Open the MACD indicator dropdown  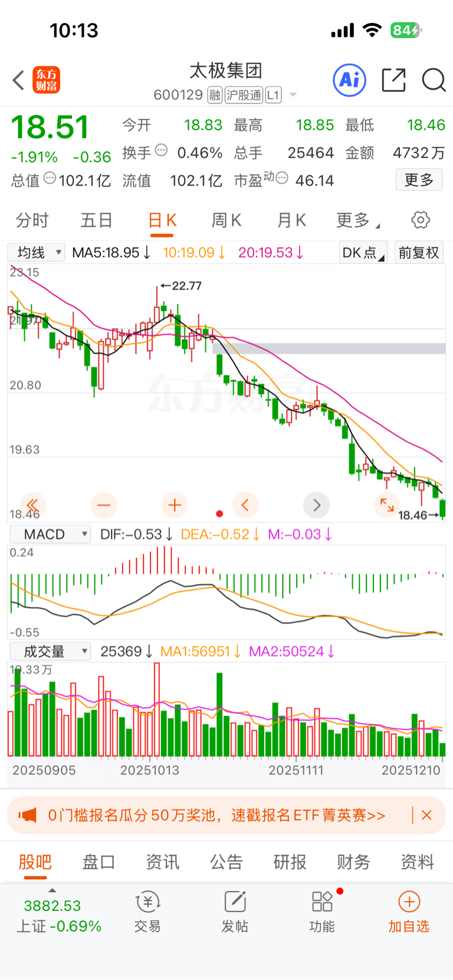click(x=50, y=534)
